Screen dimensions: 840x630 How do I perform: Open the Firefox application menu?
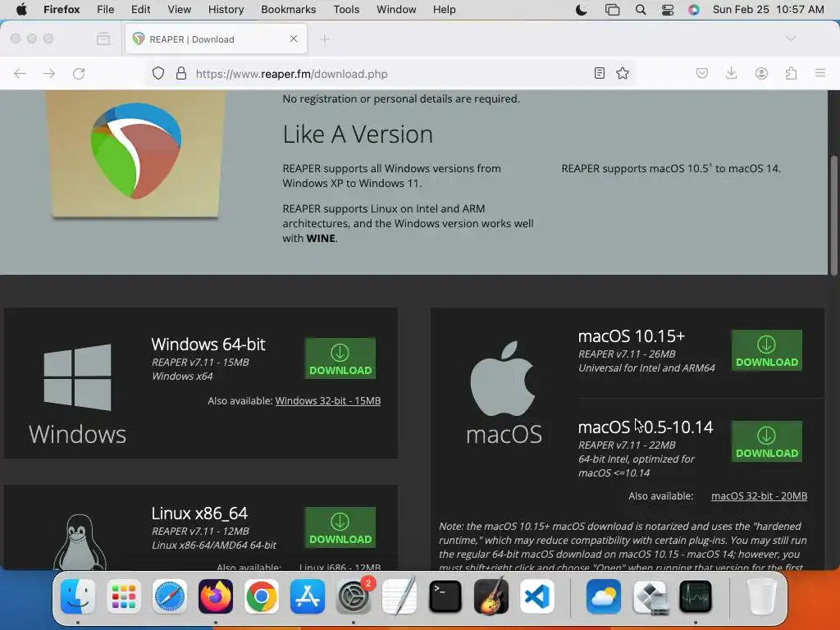pos(820,73)
